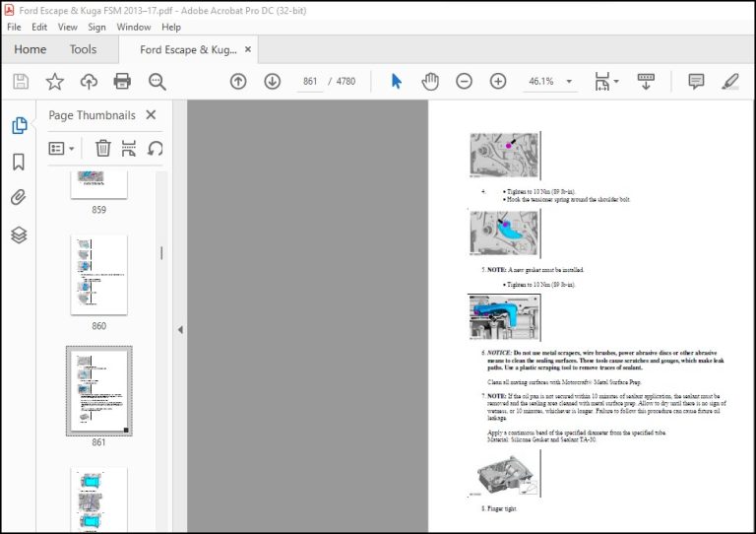
Task: Open the zoom level dropdown arrow
Action: pos(569,82)
